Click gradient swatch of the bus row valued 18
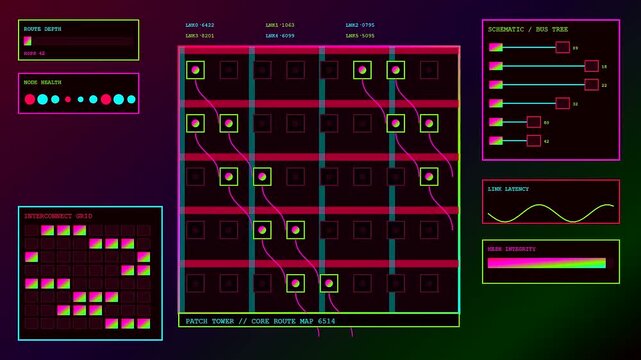The width and height of the screenshot is (641, 360). click(x=496, y=66)
